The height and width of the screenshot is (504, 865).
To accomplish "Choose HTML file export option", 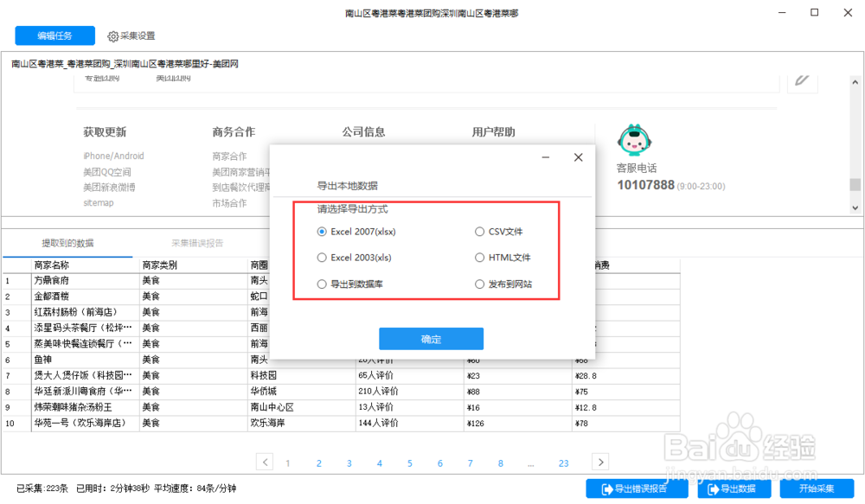I will (503, 258).
